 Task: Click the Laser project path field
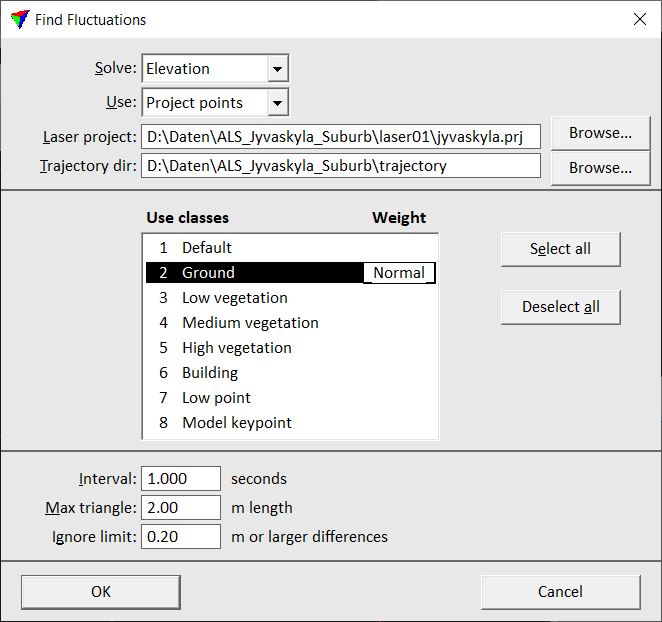pyautogui.click(x=341, y=136)
